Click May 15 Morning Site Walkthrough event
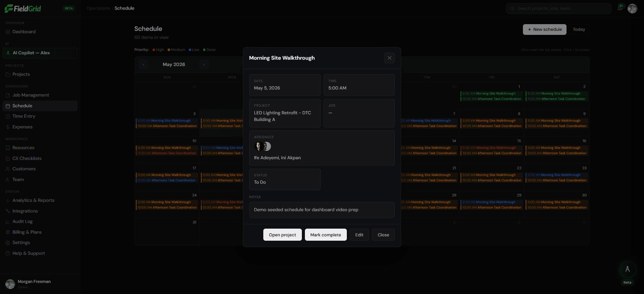Image resolution: width=644 pixels, height=294 pixels. tap(491, 148)
